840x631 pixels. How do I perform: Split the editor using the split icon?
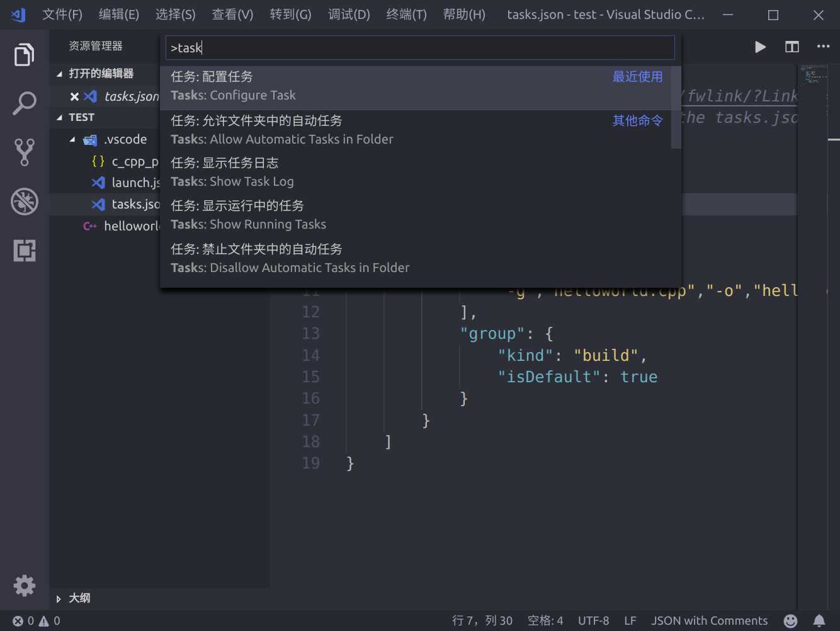(x=792, y=47)
